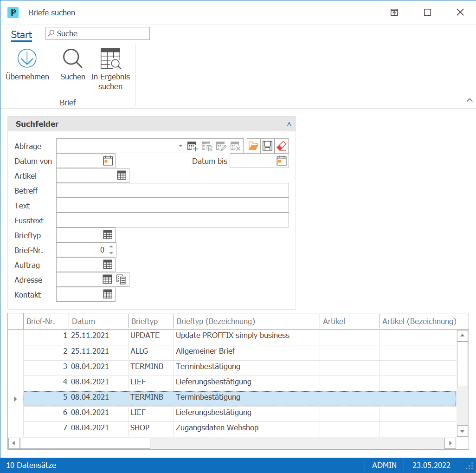The width and height of the screenshot is (476, 473).
Task: Collapse the Suchfelder panel
Action: (289, 124)
